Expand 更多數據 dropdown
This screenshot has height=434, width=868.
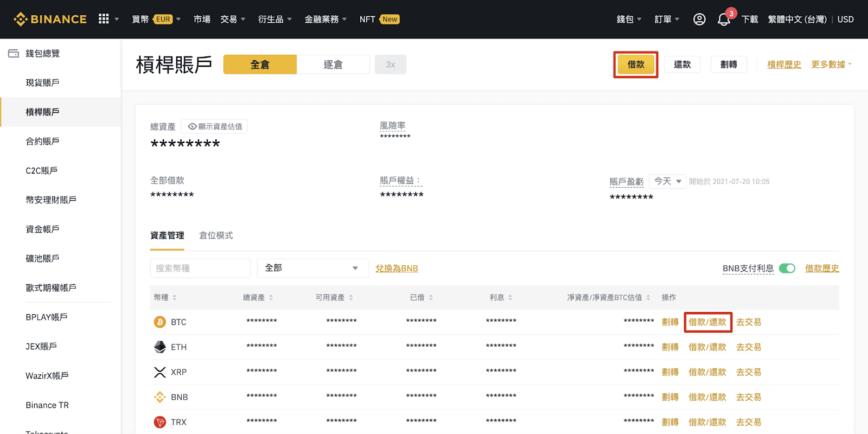(831, 65)
